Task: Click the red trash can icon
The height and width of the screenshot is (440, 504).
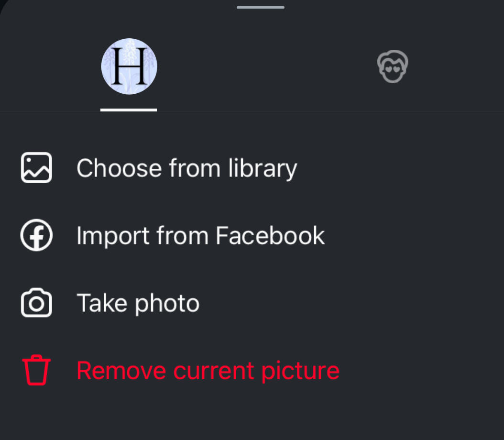Action: [x=36, y=370]
